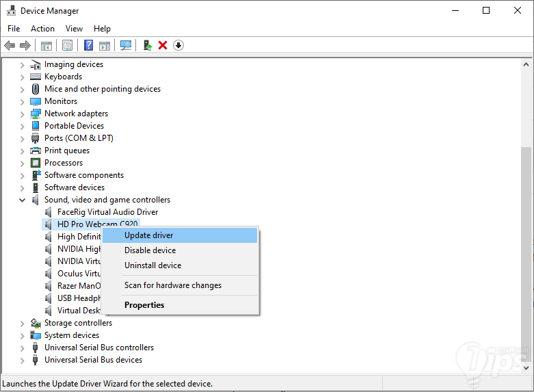Click the Storage controllers icon
The image size is (534, 392).
coord(36,323)
